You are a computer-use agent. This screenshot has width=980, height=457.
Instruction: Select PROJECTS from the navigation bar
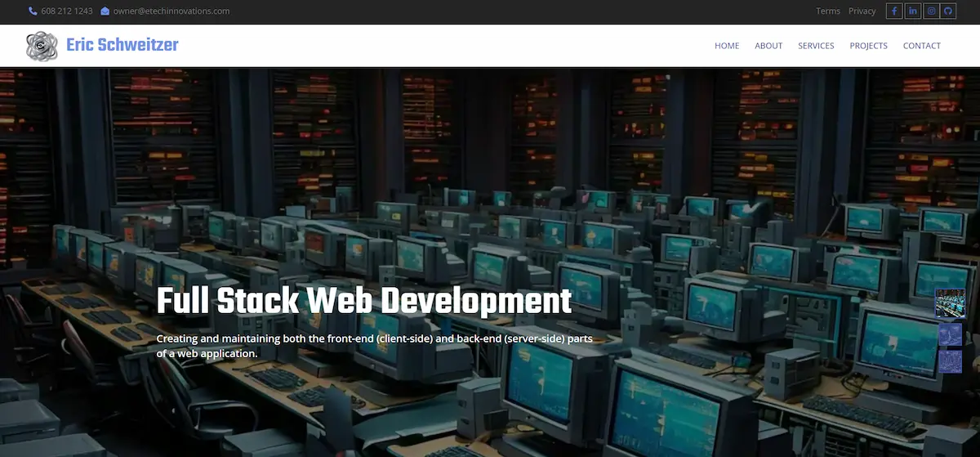point(868,46)
